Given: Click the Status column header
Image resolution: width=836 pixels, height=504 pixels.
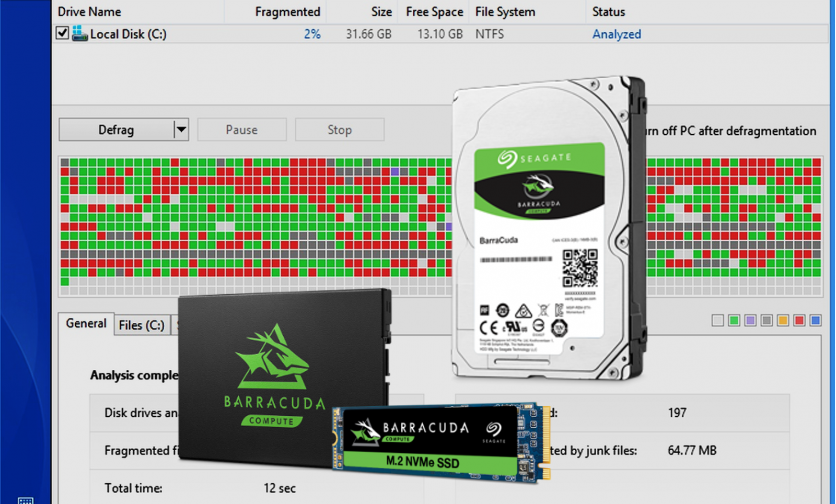Looking at the screenshot, I should click(609, 11).
